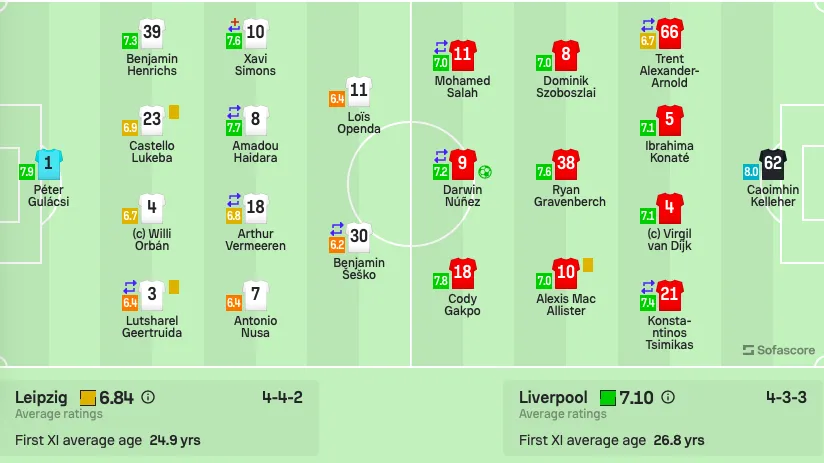Click Amadou Haidara's 7.7 rating badge
The width and height of the screenshot is (824, 463).
tap(234, 128)
